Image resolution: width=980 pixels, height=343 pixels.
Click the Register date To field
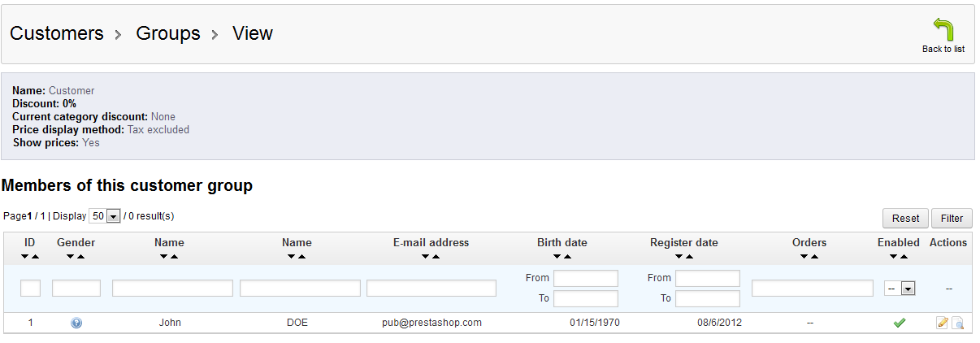(707, 298)
